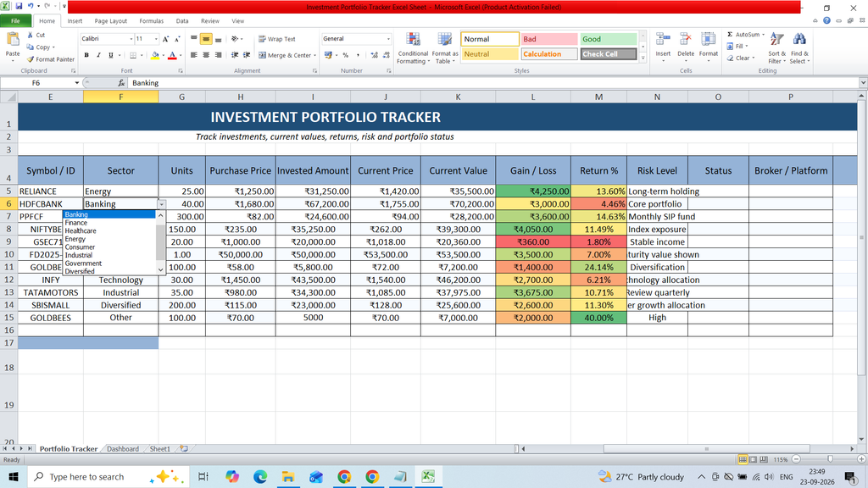The width and height of the screenshot is (868, 488).
Task: Click the Cut scissors icon
Action: click(x=31, y=35)
